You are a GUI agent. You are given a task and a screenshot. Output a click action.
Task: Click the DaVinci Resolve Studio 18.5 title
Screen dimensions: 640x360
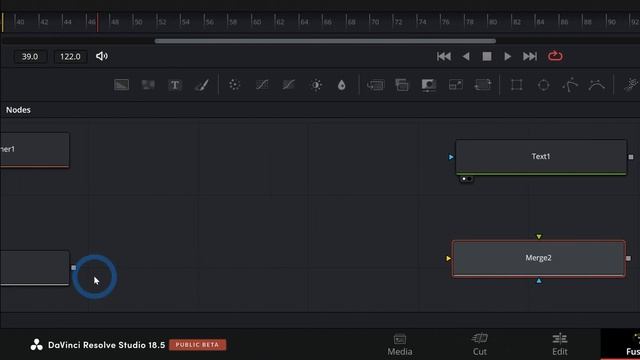pyautogui.click(x=107, y=345)
